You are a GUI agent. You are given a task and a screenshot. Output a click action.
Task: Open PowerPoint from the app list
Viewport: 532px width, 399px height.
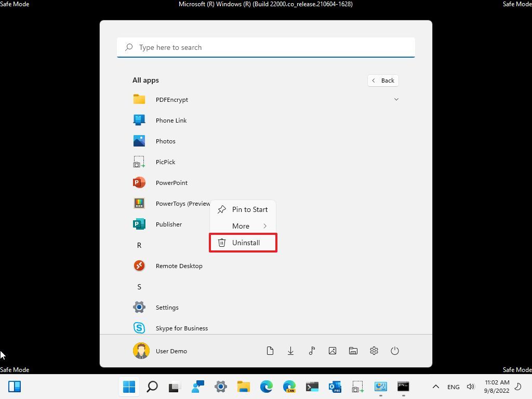click(x=171, y=182)
